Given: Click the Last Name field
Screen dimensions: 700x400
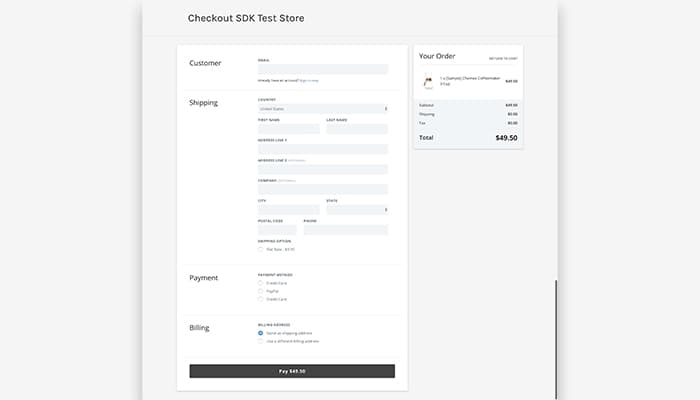Looking at the screenshot, I should coord(356,129).
